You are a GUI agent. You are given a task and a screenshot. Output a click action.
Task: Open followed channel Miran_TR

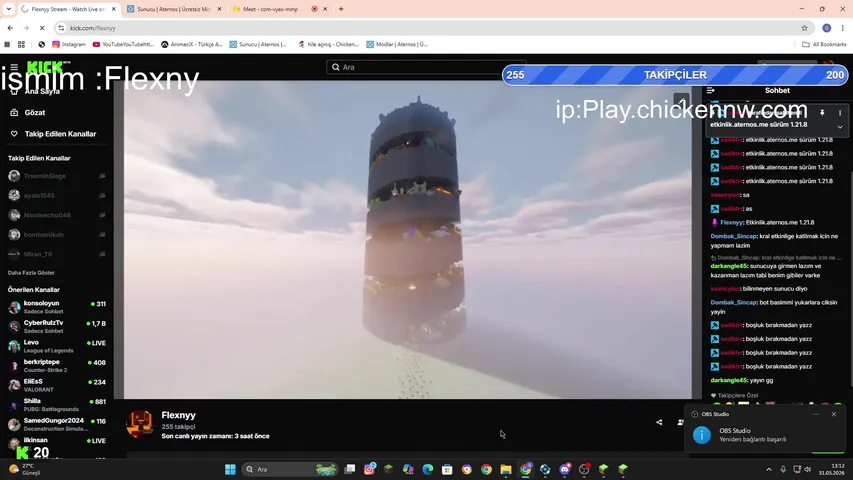click(x=57, y=254)
